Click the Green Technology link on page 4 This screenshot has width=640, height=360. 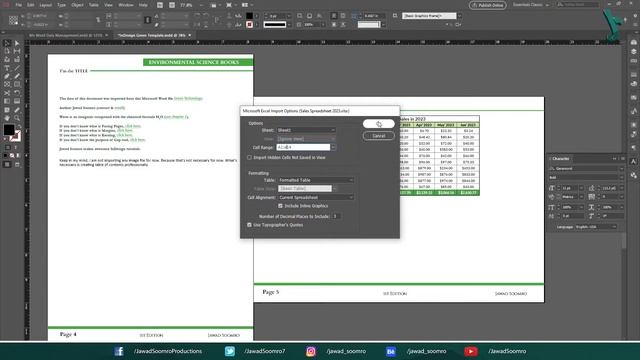[x=188, y=98]
